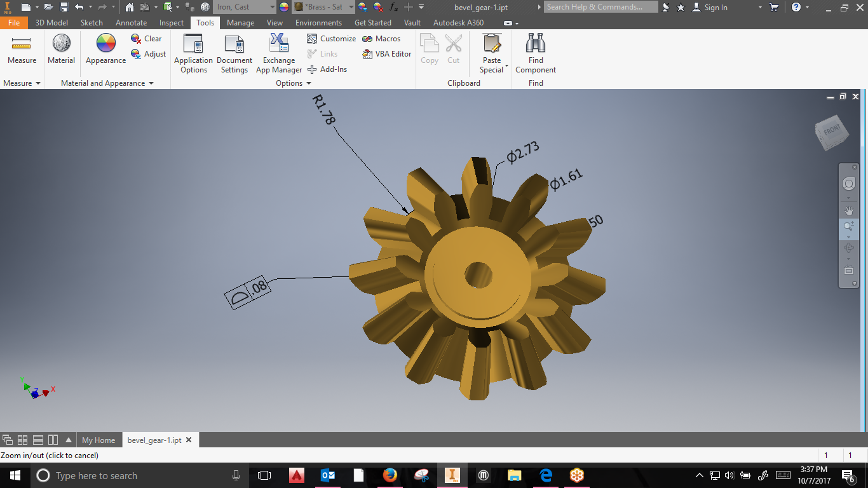Undo the last action
The width and height of the screenshot is (868, 488).
tap(79, 7)
